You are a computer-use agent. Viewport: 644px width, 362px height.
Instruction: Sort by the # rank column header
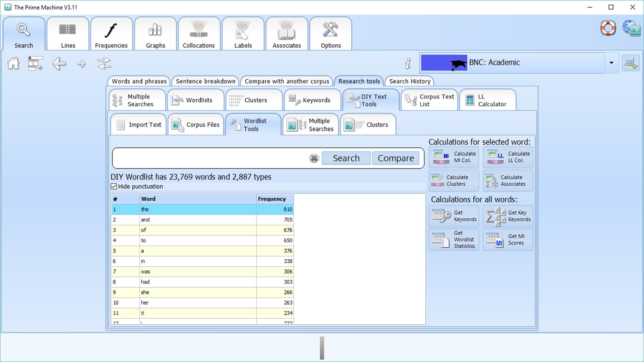click(126, 199)
